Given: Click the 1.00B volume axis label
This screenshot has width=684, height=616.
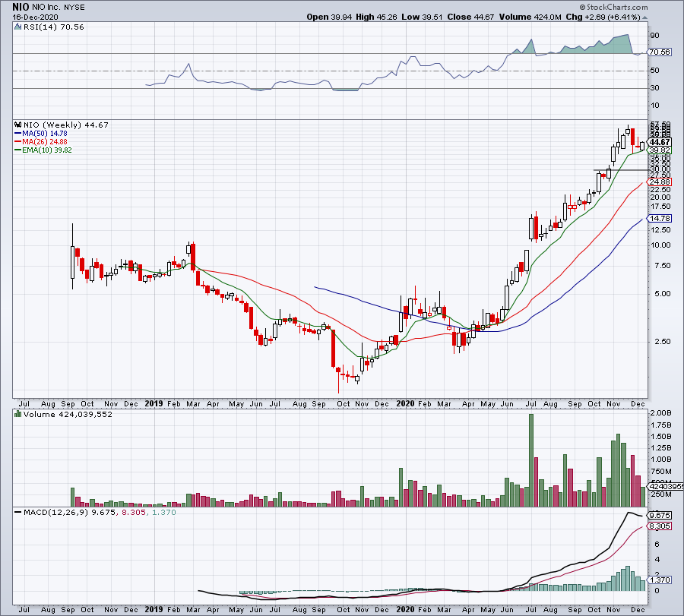Looking at the screenshot, I should pyautogui.click(x=660, y=459).
